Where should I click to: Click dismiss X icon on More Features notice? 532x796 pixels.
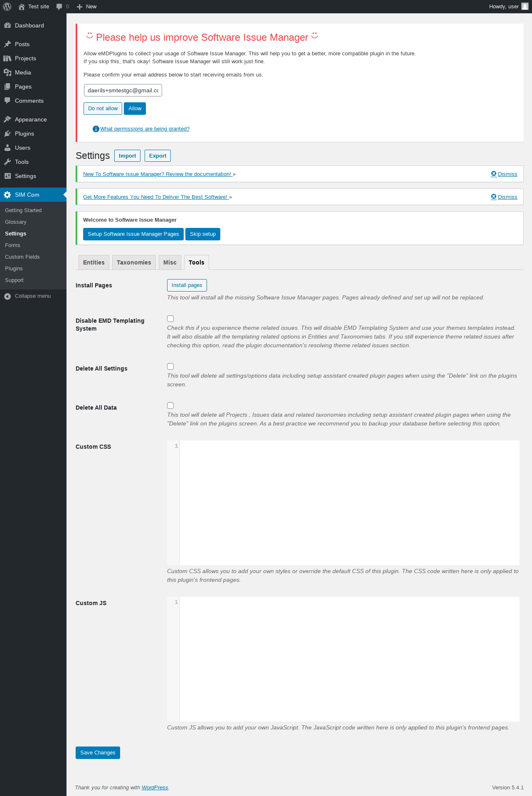[494, 197]
